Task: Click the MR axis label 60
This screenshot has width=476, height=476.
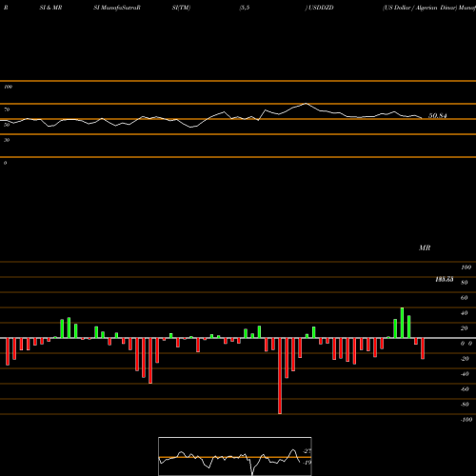Action: tap(464, 298)
